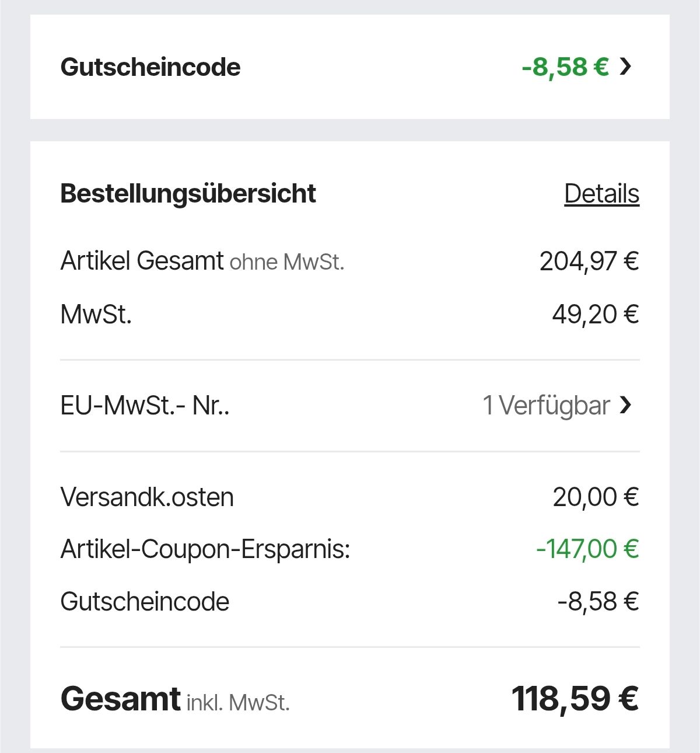Tap 1 Verfügbar option
Screen dimensions: 700x753
546,405
